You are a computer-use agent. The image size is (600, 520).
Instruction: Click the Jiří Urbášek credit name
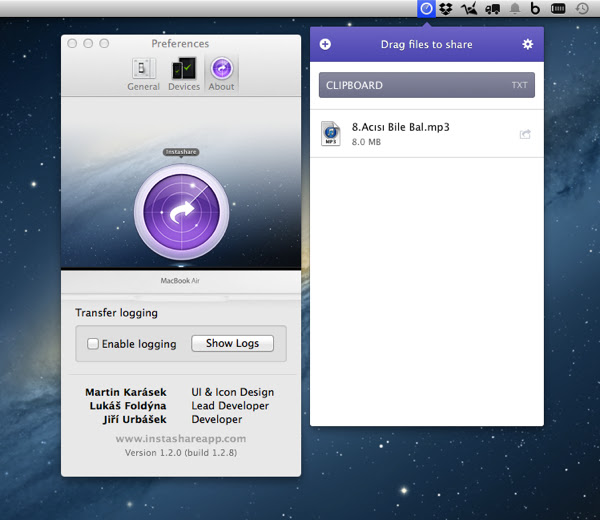click(135, 419)
